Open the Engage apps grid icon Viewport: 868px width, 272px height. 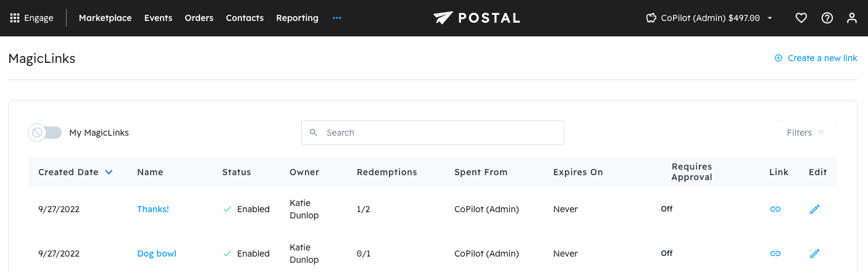15,18
